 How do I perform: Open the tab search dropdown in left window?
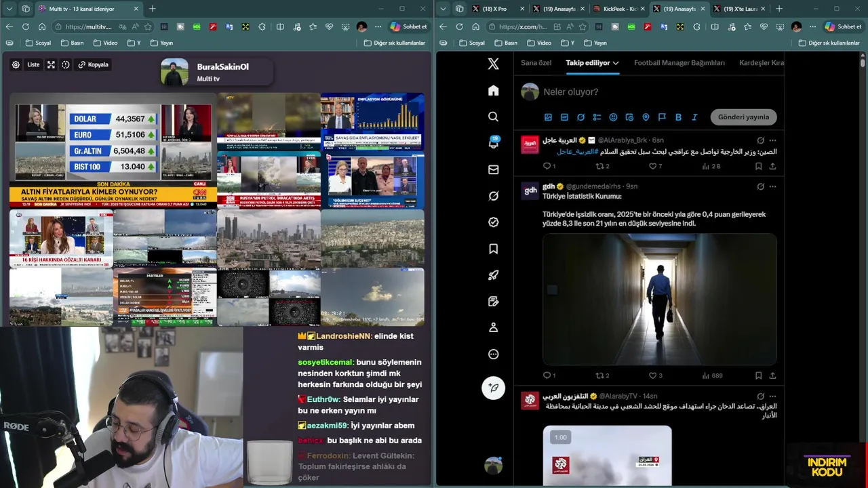(x=9, y=9)
